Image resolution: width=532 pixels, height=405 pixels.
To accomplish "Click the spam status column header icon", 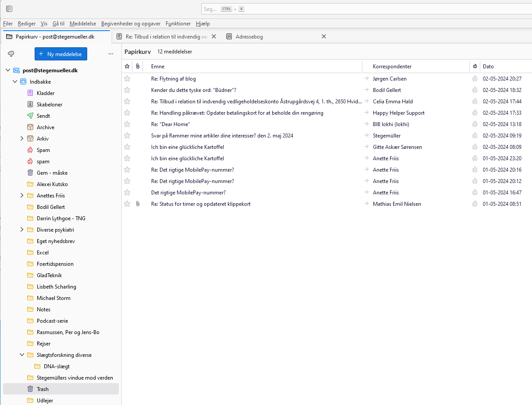I will coord(475,67).
